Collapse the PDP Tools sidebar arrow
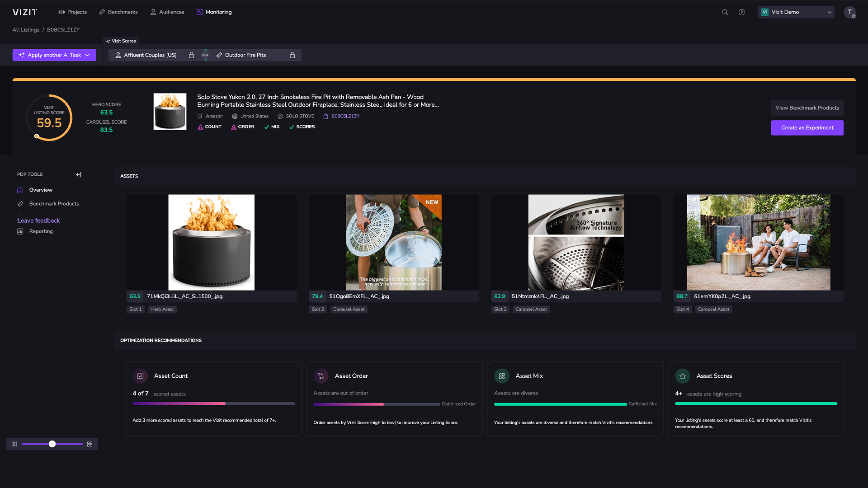The width and height of the screenshot is (868, 488). [79, 174]
